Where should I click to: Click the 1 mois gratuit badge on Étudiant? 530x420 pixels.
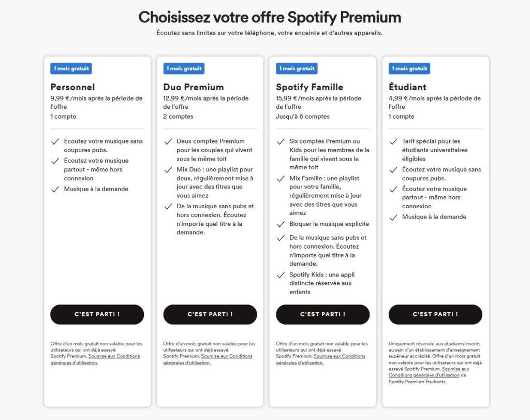409,68
